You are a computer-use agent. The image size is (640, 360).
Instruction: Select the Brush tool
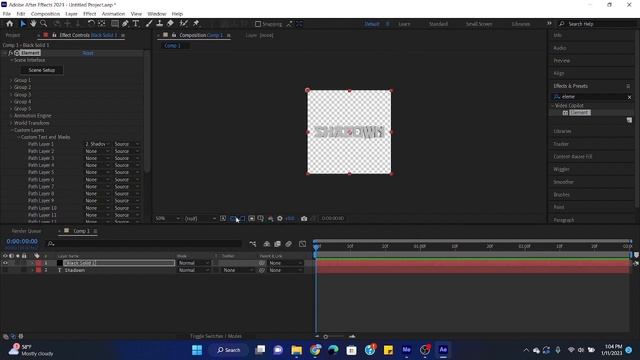[x=149, y=24]
